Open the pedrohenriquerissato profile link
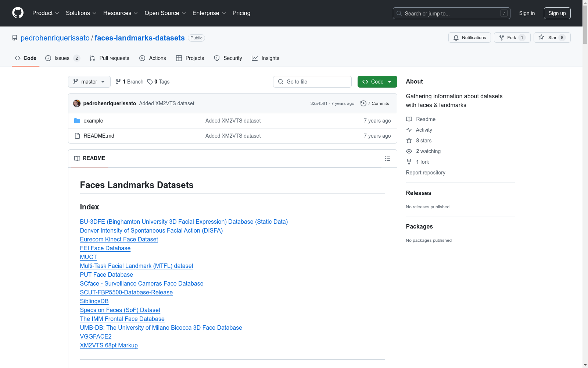Viewport: 588px width, 368px height. click(x=55, y=38)
